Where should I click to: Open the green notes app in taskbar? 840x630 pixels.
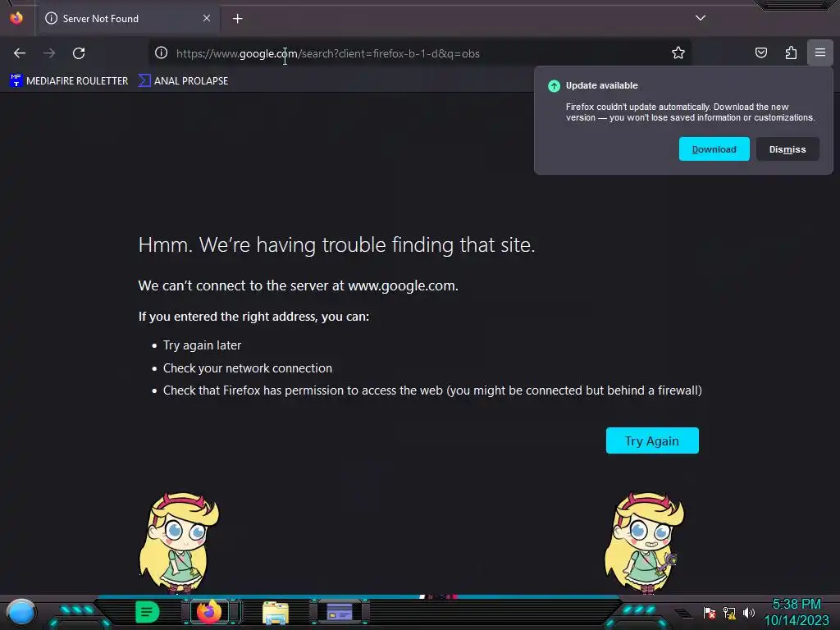(x=147, y=612)
